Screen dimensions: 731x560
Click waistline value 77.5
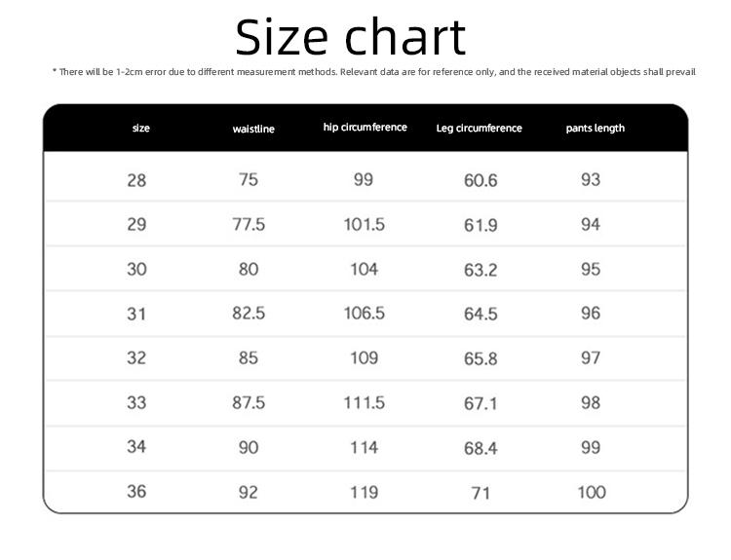(x=249, y=225)
